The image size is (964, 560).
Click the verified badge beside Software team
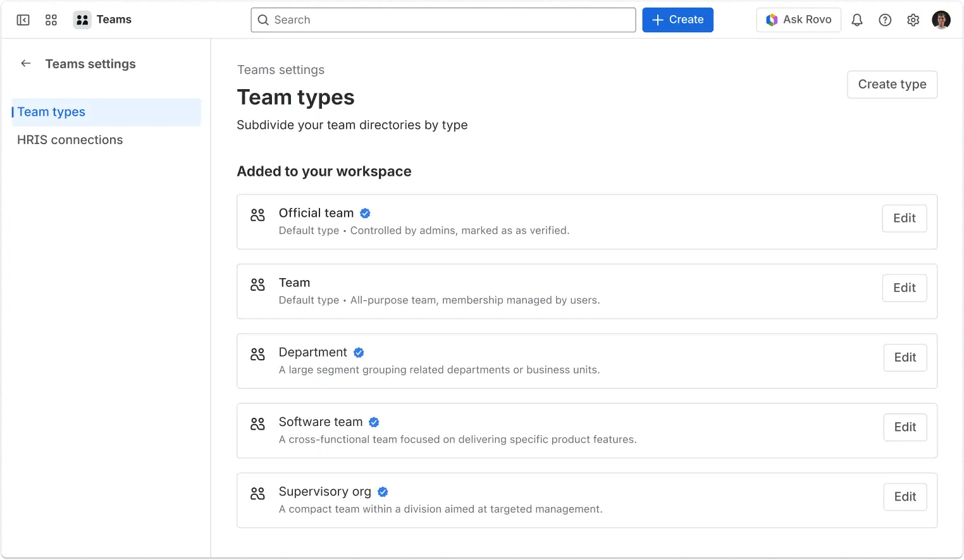pyautogui.click(x=374, y=422)
